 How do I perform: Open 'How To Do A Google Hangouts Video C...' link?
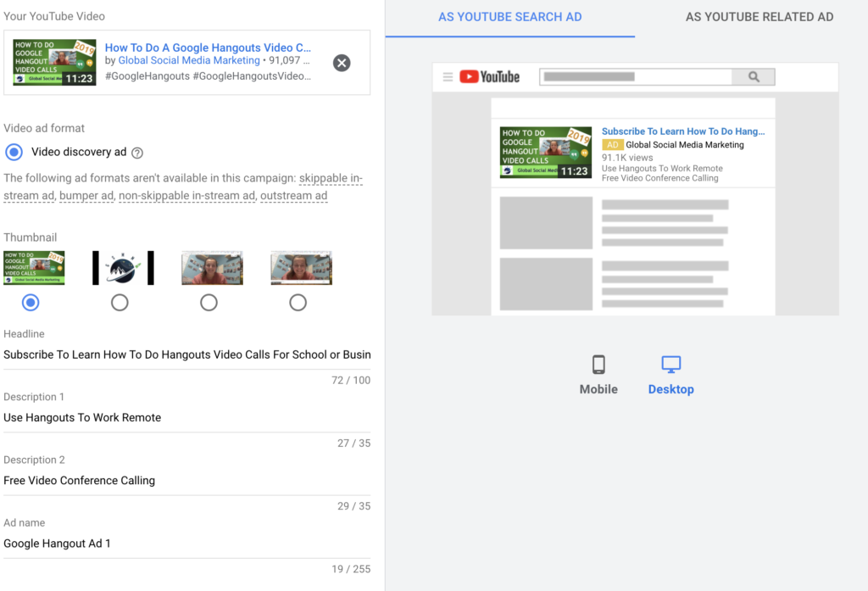[208, 47]
